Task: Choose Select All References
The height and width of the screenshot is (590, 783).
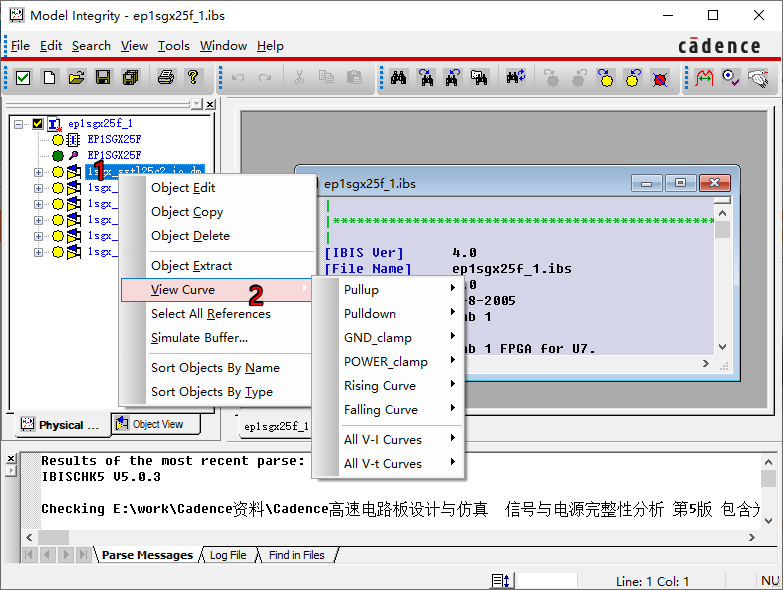Action: (x=218, y=313)
